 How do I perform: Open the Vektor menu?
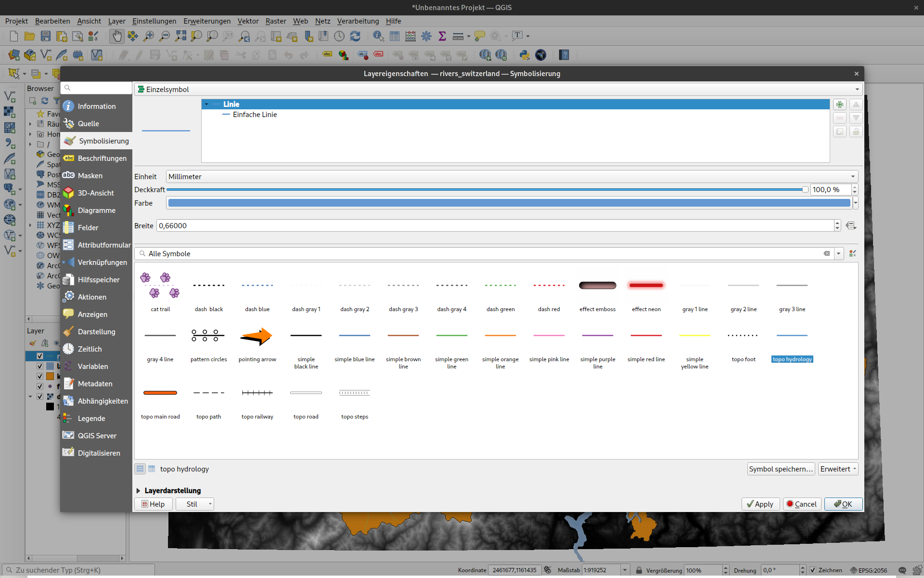248,21
